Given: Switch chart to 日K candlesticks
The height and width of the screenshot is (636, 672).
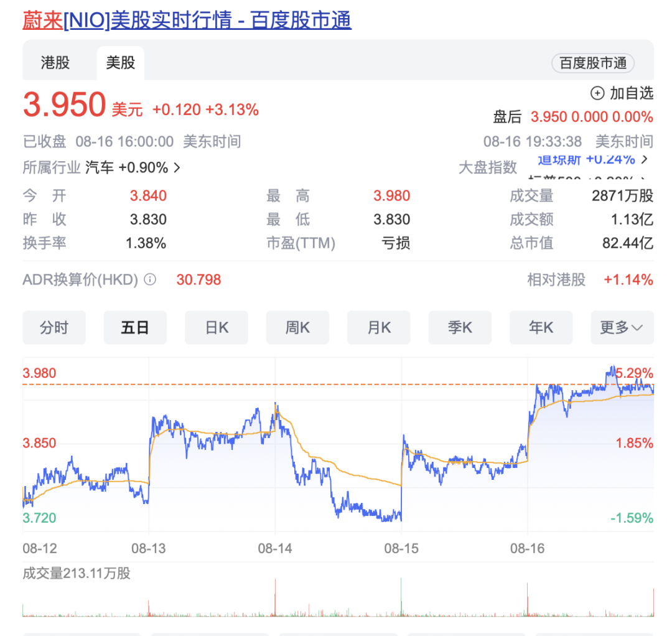Looking at the screenshot, I should point(217,327).
